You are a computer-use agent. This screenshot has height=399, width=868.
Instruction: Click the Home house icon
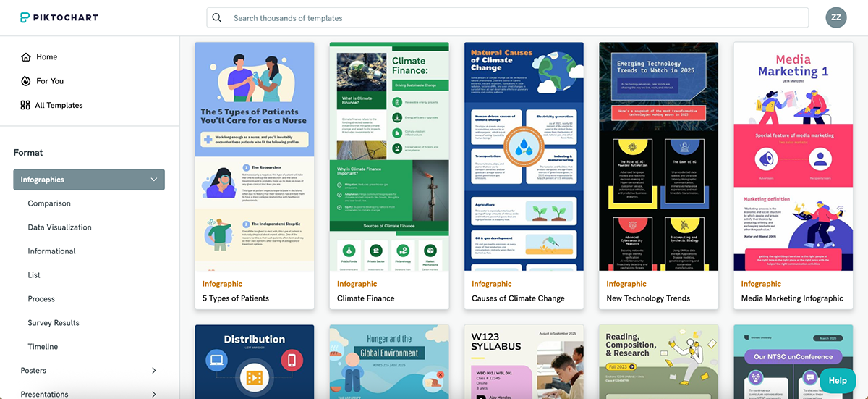pos(26,57)
